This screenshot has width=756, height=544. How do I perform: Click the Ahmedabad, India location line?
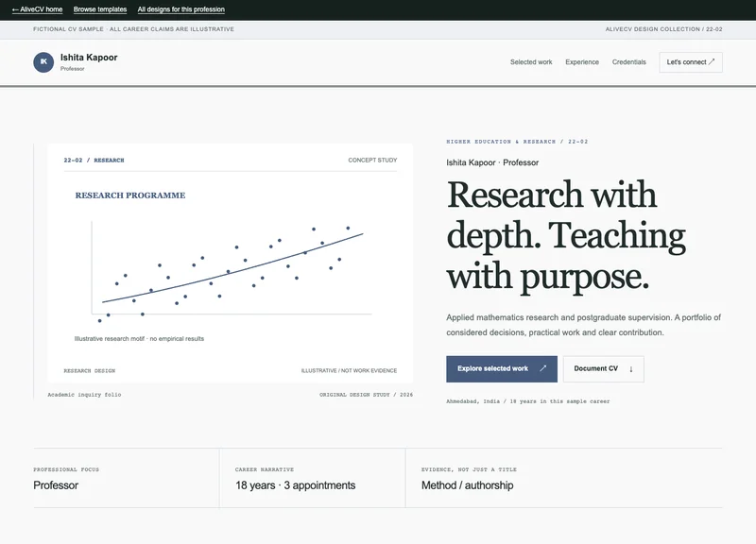pyautogui.click(x=528, y=400)
